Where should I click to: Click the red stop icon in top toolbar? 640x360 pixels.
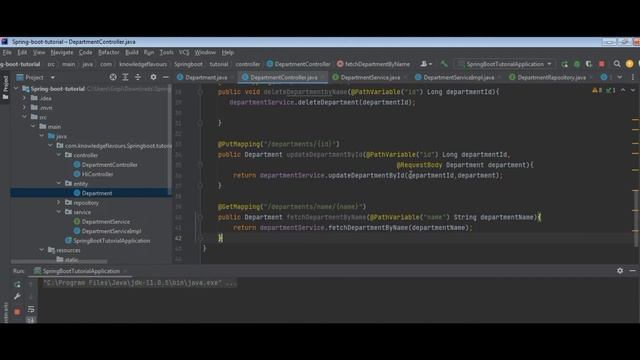601,64
